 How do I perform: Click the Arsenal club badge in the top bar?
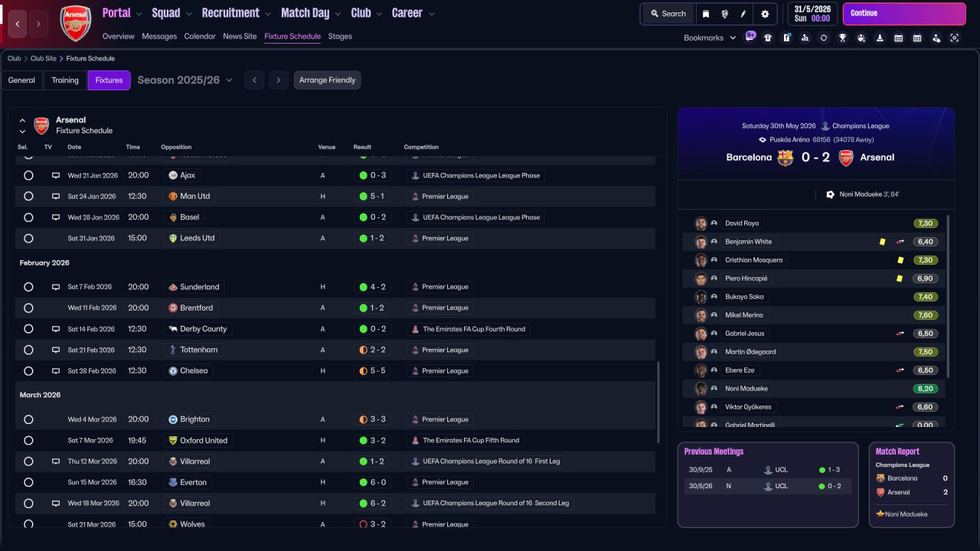[75, 24]
